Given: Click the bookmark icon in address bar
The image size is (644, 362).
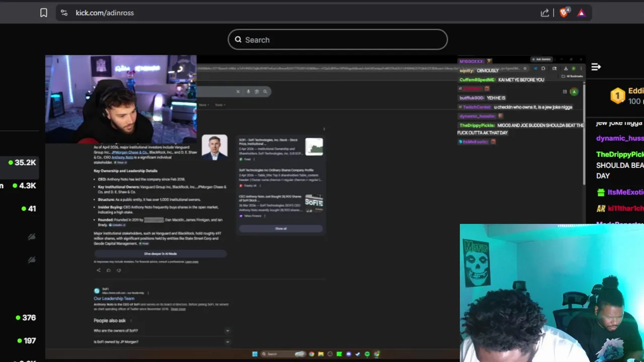Looking at the screenshot, I should (x=44, y=13).
